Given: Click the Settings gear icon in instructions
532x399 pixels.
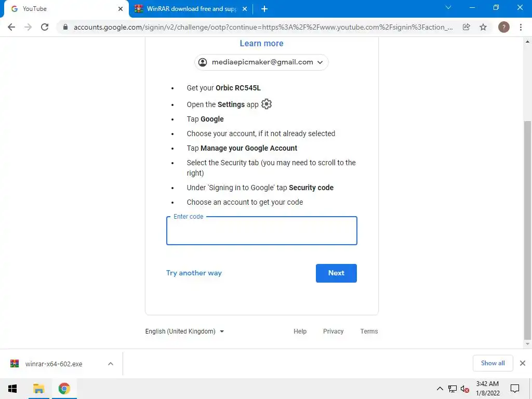Looking at the screenshot, I should [267, 104].
